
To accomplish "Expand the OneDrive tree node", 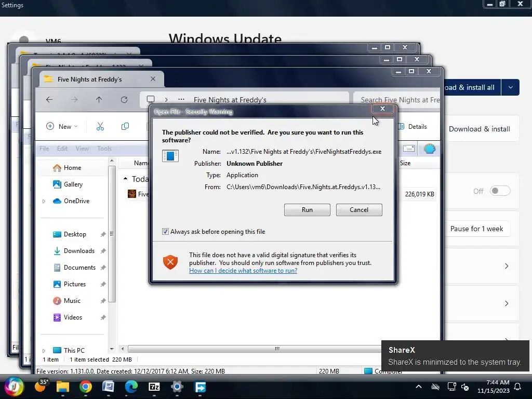I will [44, 201].
